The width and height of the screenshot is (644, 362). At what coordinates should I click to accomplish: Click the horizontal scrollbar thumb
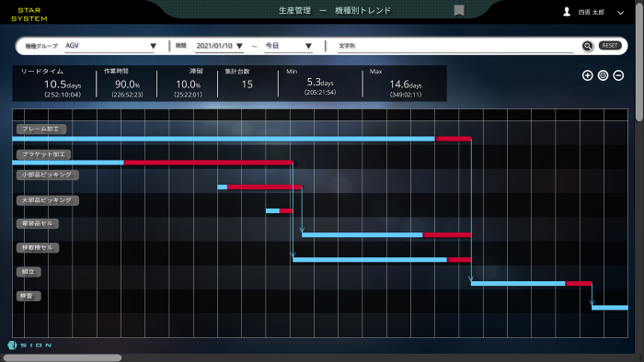point(63,358)
